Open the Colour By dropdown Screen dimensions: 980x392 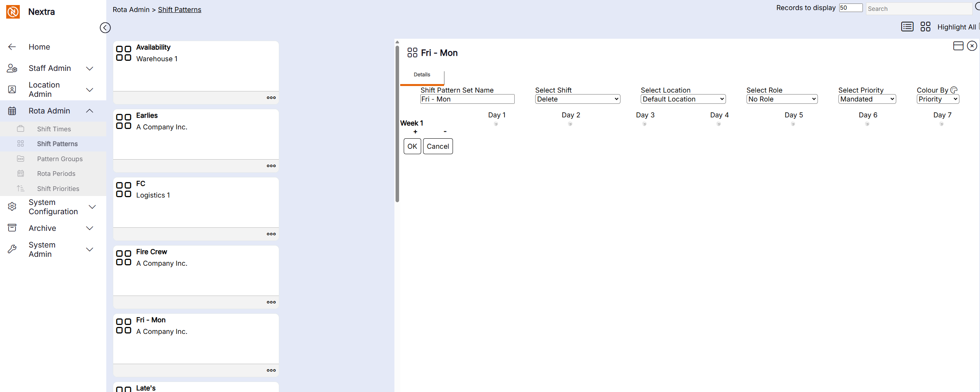click(x=938, y=99)
